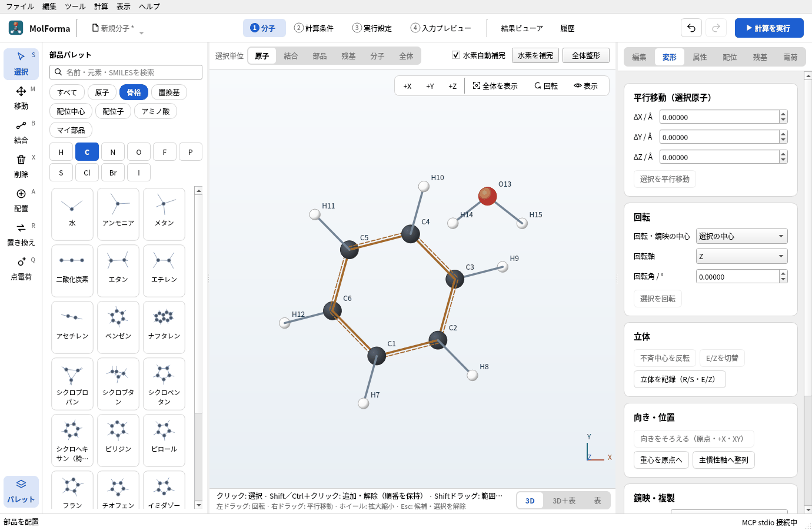Open the 表示 eye view options
The image size is (812, 530).
click(x=586, y=86)
